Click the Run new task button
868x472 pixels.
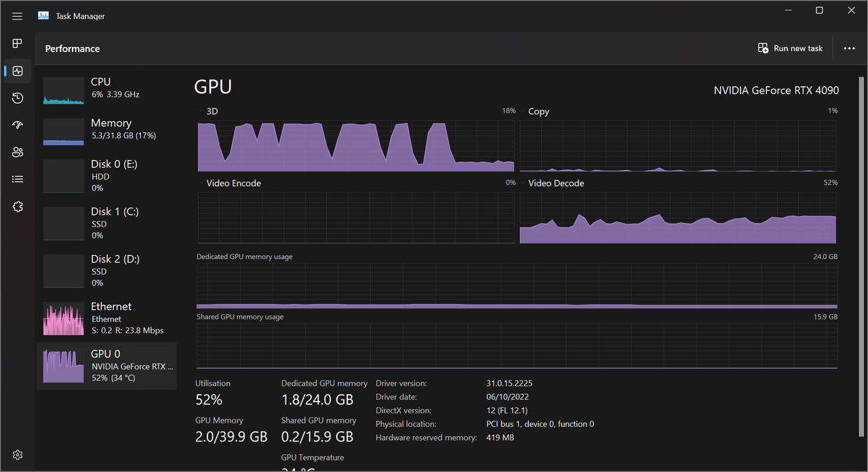click(x=790, y=48)
